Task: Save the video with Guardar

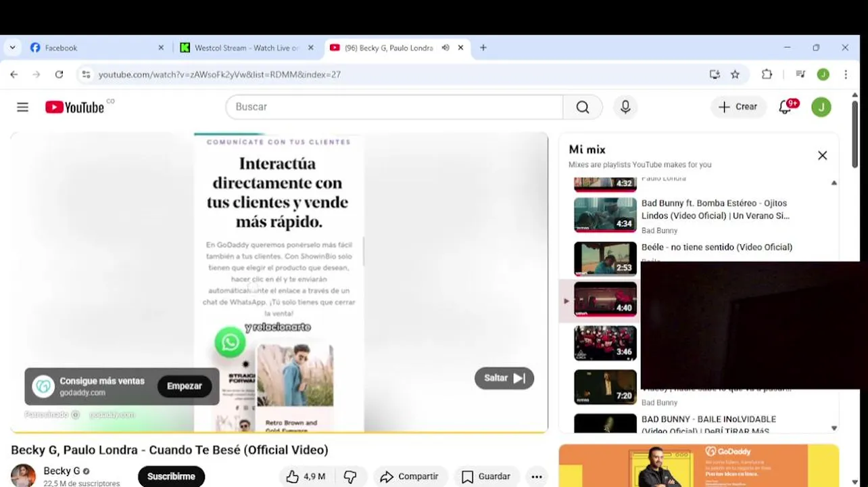Action: coord(486,476)
